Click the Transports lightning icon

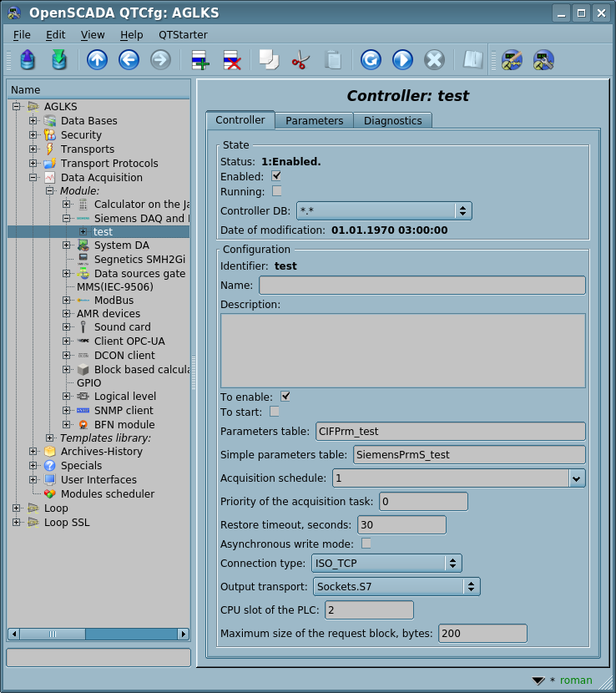pyautogui.click(x=50, y=149)
